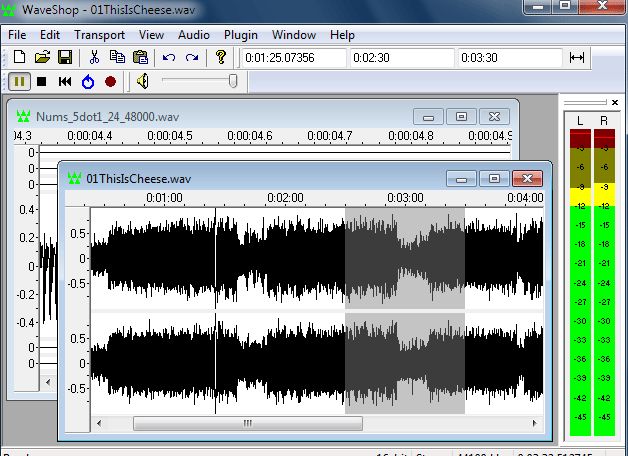The height and width of the screenshot is (456, 628).
Task: Click the 0:00:04.6 ruler mark in Nums window
Action: point(250,136)
